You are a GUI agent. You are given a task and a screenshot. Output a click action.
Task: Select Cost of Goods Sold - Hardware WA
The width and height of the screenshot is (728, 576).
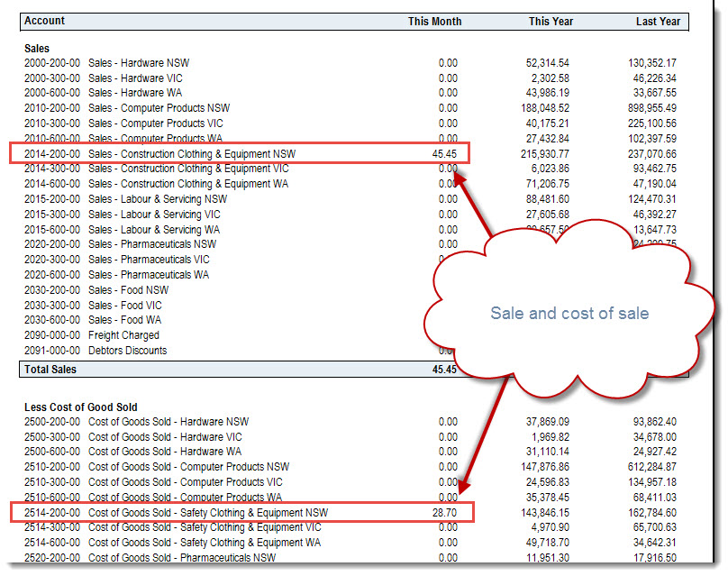click(350, 452)
